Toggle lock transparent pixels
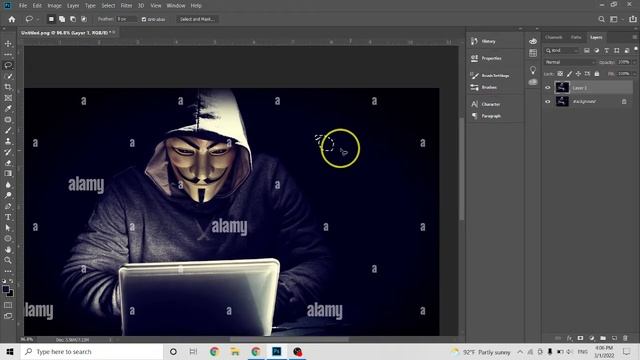The height and width of the screenshot is (360, 640). click(560, 74)
